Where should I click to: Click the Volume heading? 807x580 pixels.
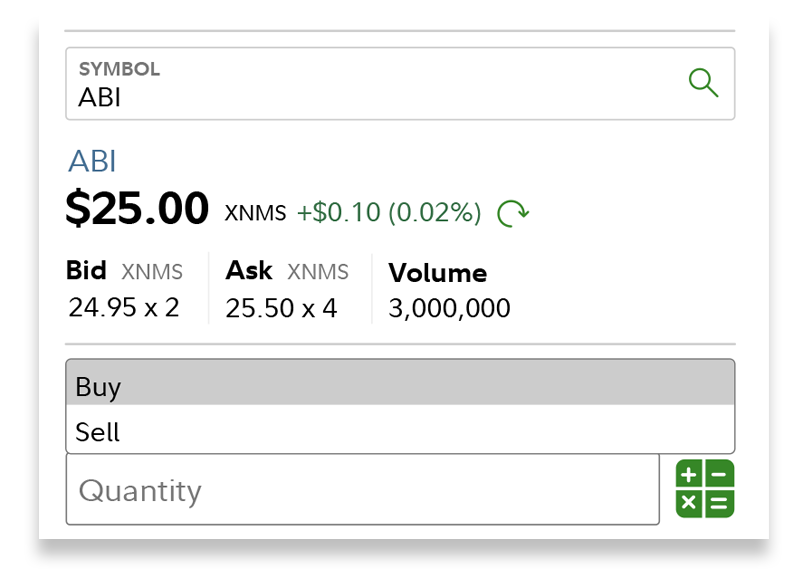437,273
